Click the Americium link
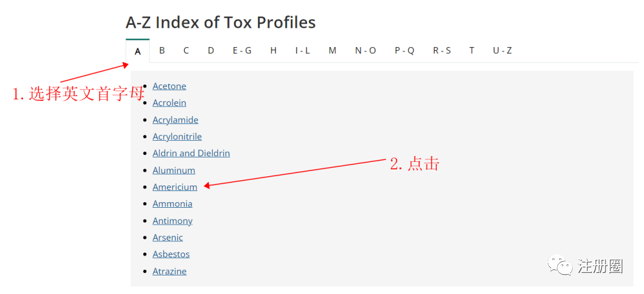The height and width of the screenshot is (294, 644). pos(175,187)
